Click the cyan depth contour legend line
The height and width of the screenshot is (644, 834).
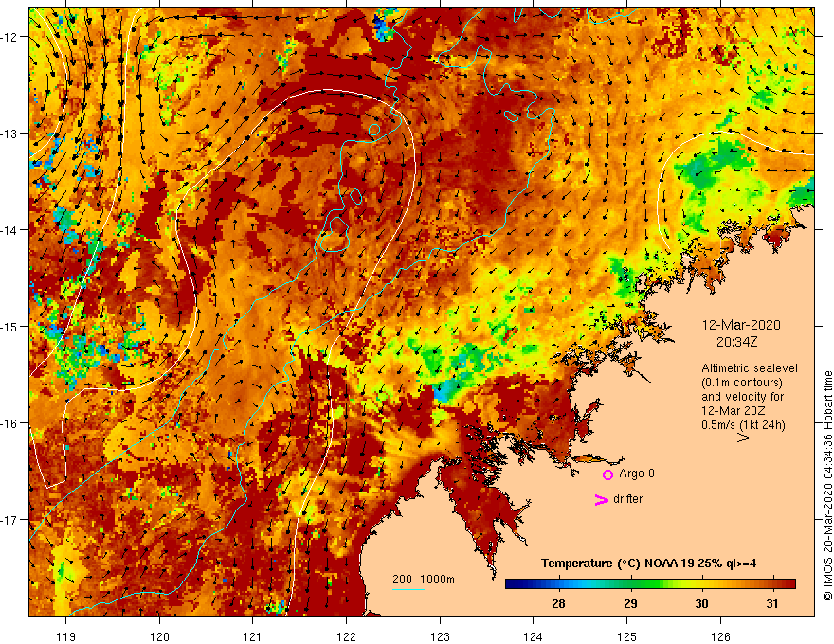(x=408, y=589)
